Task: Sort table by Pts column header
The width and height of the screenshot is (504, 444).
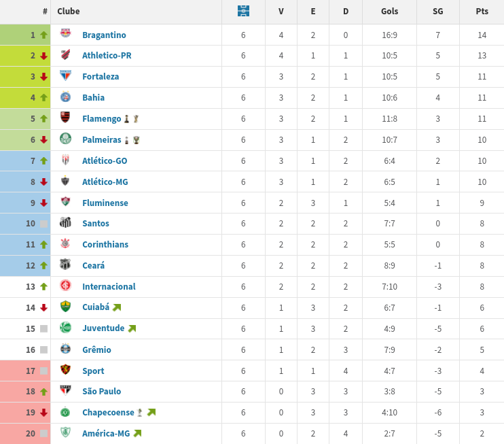Action: tap(482, 12)
